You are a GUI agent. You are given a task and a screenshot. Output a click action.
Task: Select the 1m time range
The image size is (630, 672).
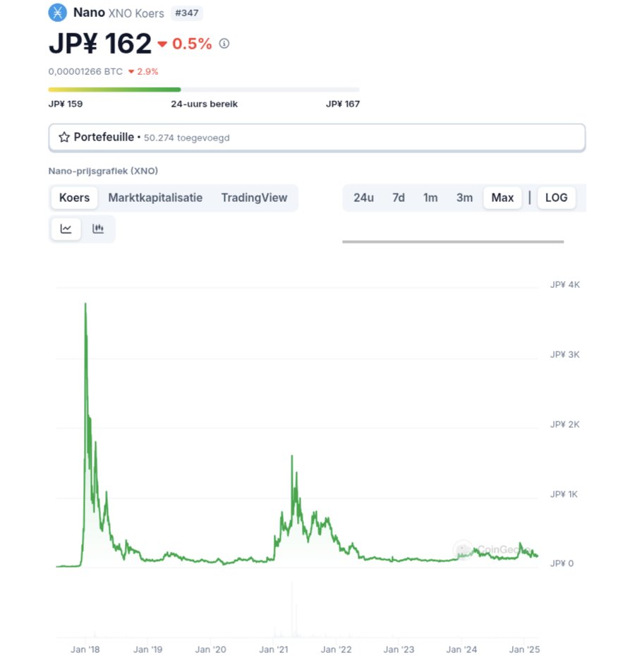coord(430,198)
